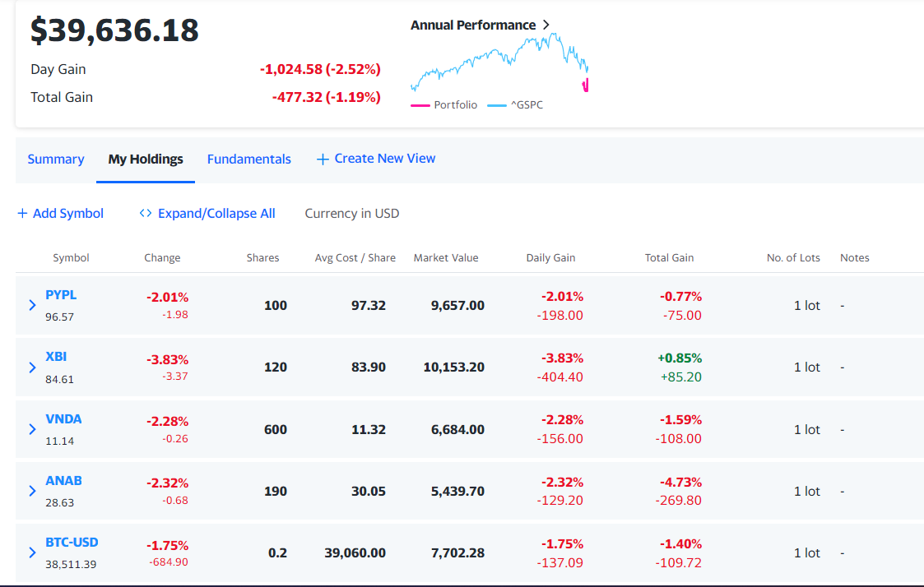Click the 1 lot cell in PYPL row
The height and width of the screenshot is (587, 924).
806,306
